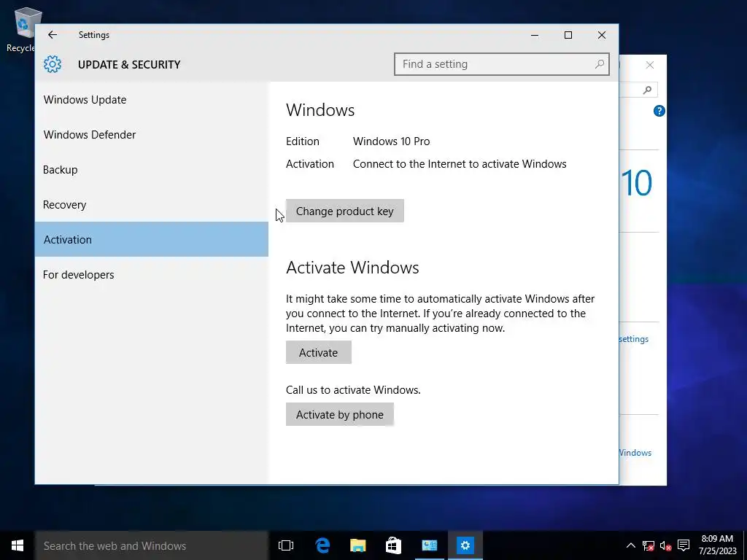Image resolution: width=747 pixels, height=560 pixels.
Task: Open Task View in the taskbar
Action: [x=286, y=545]
